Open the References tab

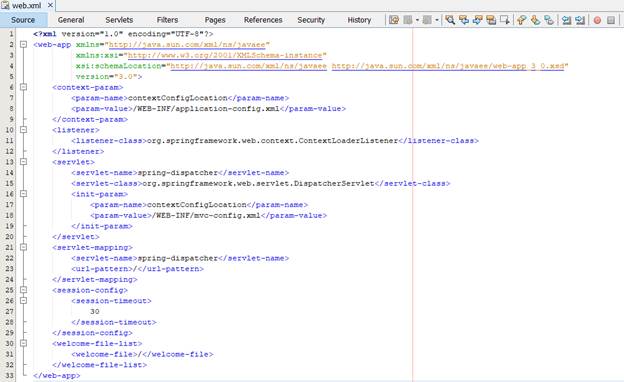263,20
